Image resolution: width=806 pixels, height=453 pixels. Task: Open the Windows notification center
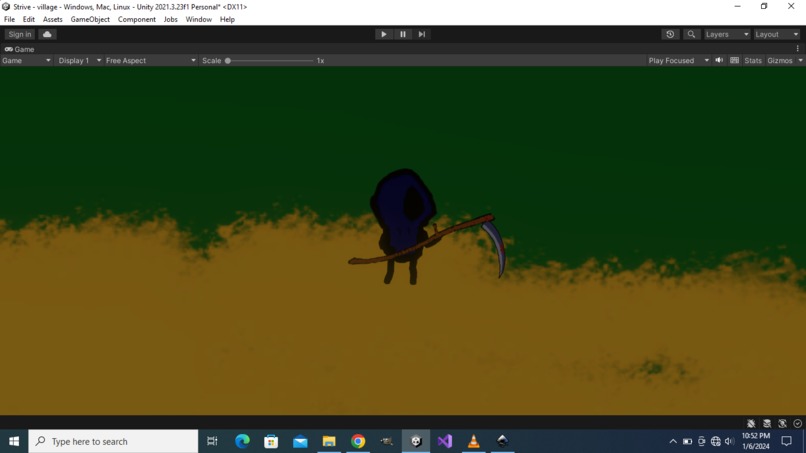pyautogui.click(x=786, y=441)
